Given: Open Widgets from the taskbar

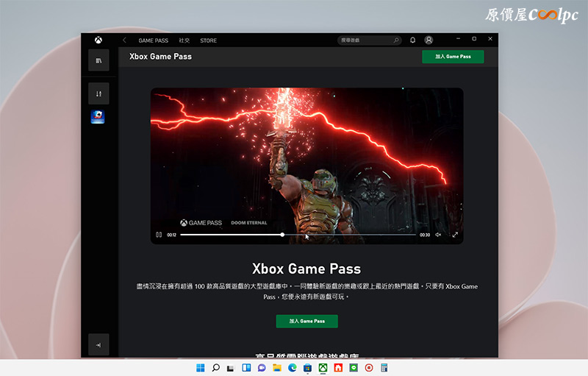Looking at the screenshot, I should pos(246,368).
